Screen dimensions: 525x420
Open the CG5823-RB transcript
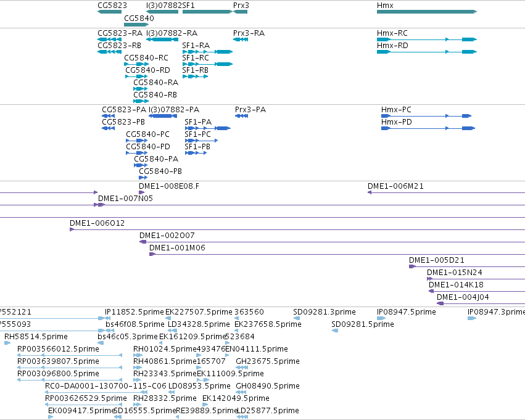tap(109, 52)
